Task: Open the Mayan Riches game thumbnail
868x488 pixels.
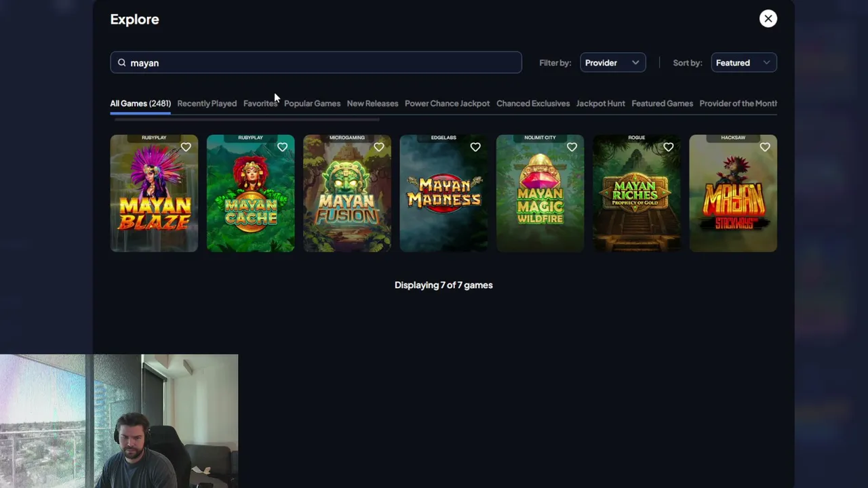Action: point(637,194)
